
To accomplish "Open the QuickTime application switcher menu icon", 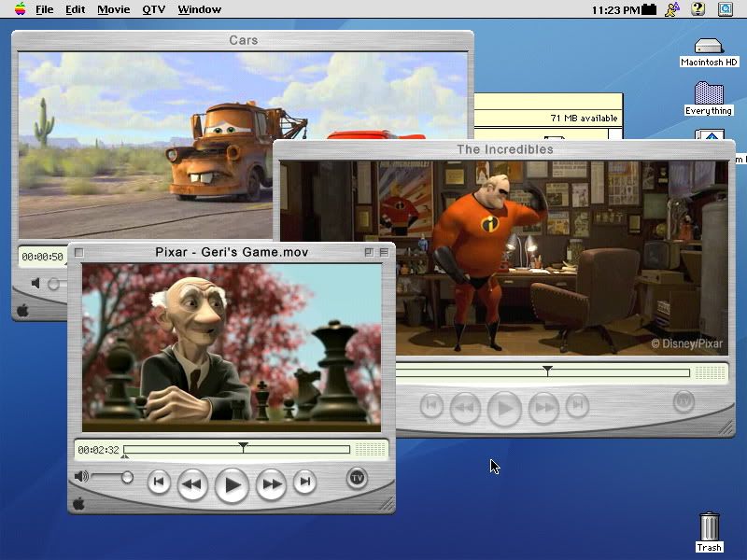I will click(726, 9).
